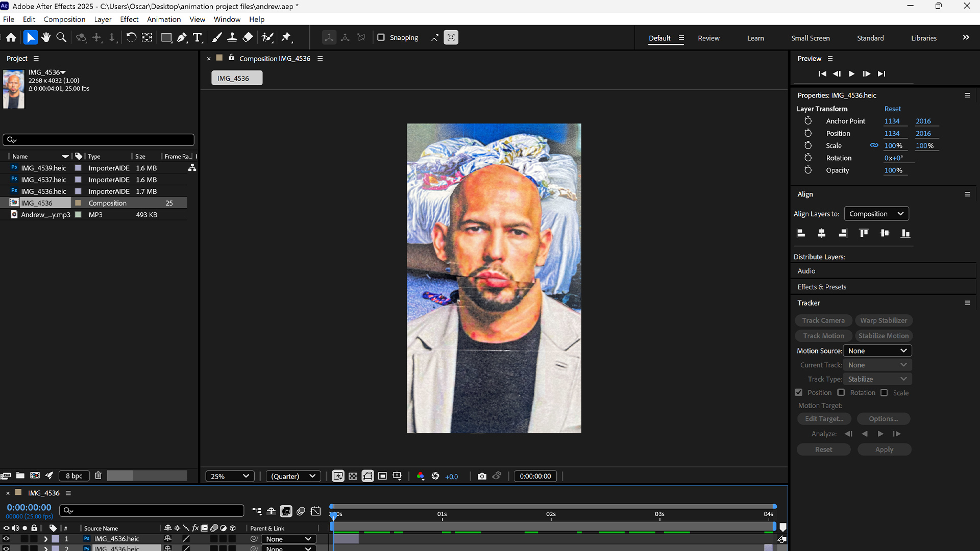Click Reset link in Layer Transform
The width and height of the screenshot is (980, 551).
click(892, 109)
